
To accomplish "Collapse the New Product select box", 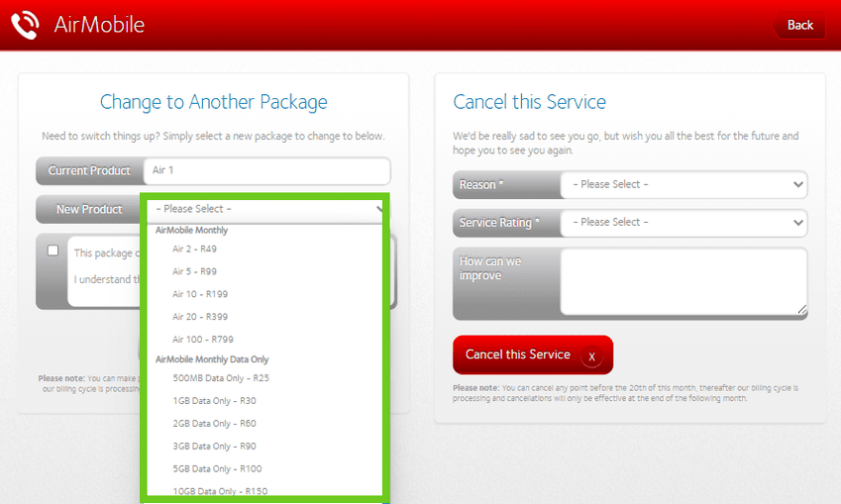I will point(265,209).
